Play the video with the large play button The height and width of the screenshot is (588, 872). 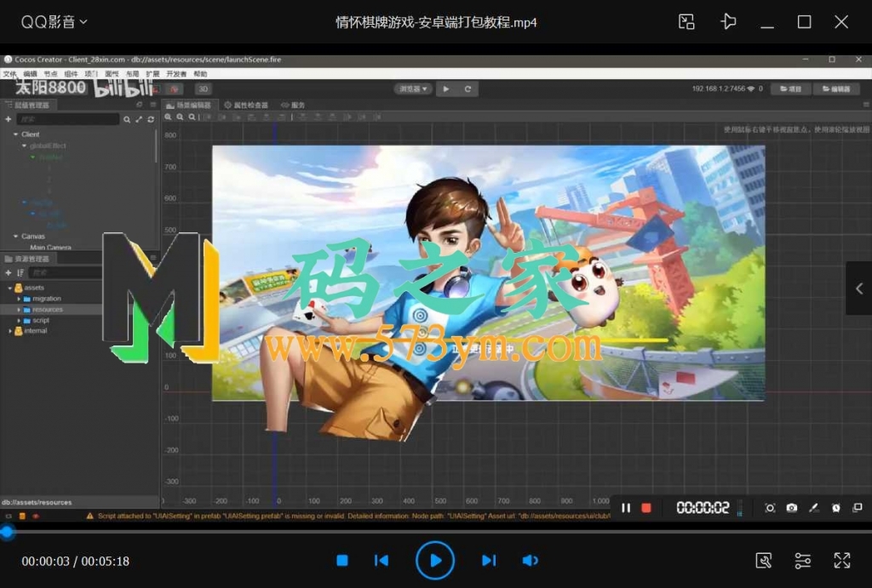click(435, 560)
